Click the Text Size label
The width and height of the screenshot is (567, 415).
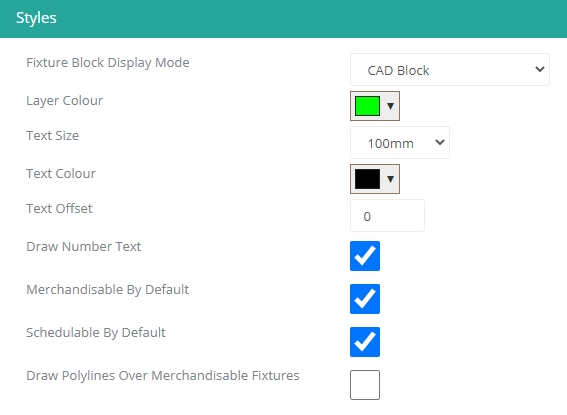(x=52, y=136)
